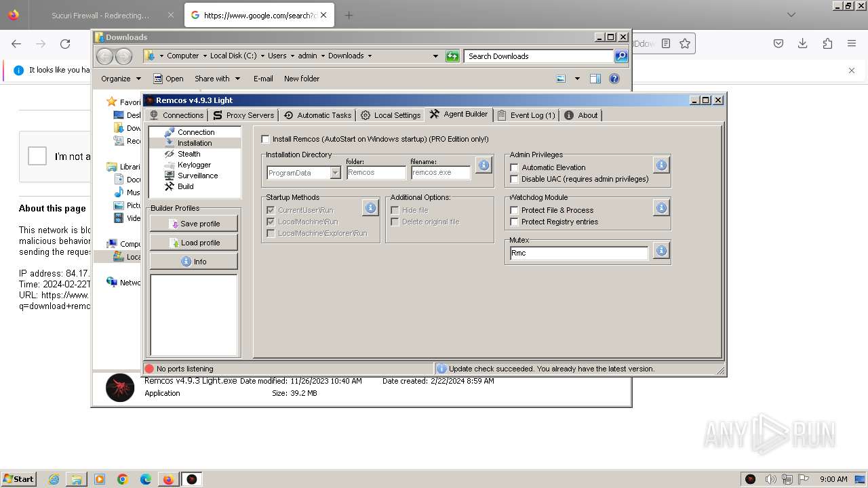868x488 pixels.
Task: Click the Mutex text field
Action: tap(579, 253)
